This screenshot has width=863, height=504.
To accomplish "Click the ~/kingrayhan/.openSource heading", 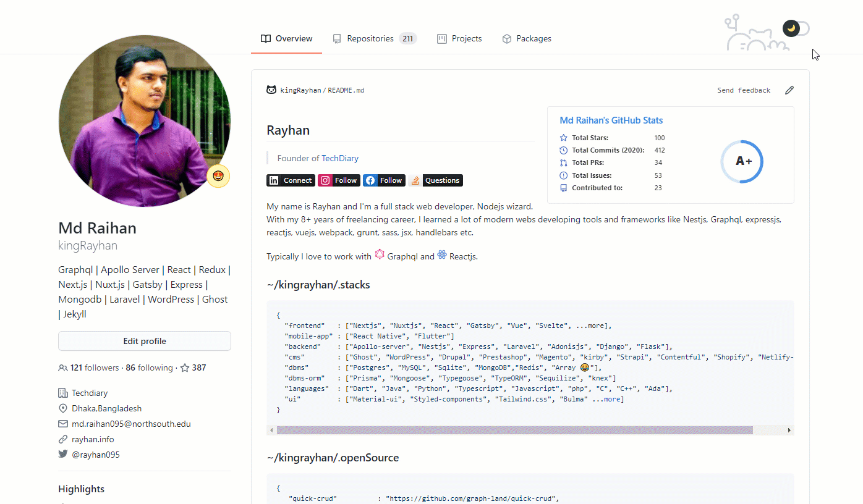I will [333, 458].
